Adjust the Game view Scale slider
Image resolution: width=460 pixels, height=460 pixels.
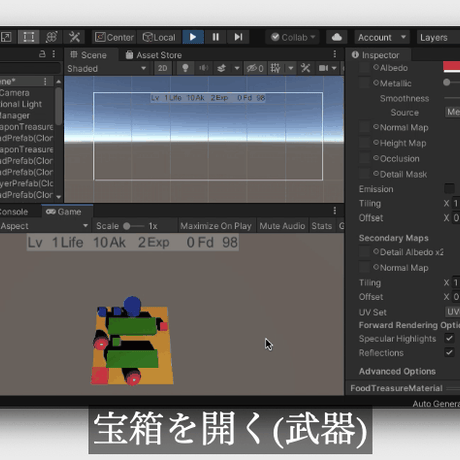click(x=133, y=226)
